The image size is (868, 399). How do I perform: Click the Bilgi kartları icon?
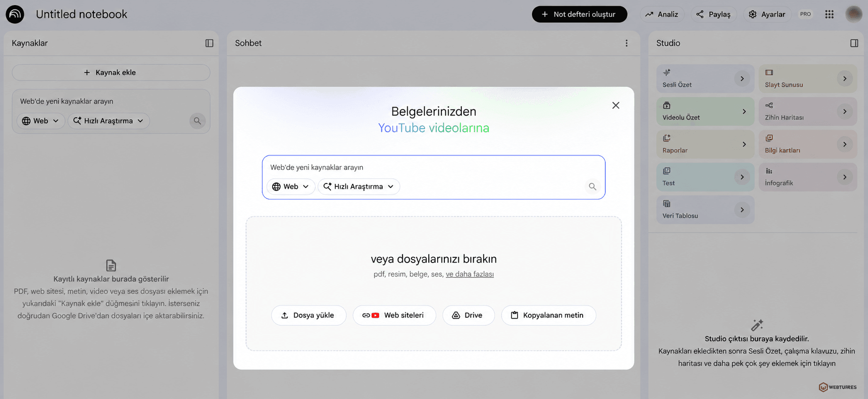coord(769,138)
